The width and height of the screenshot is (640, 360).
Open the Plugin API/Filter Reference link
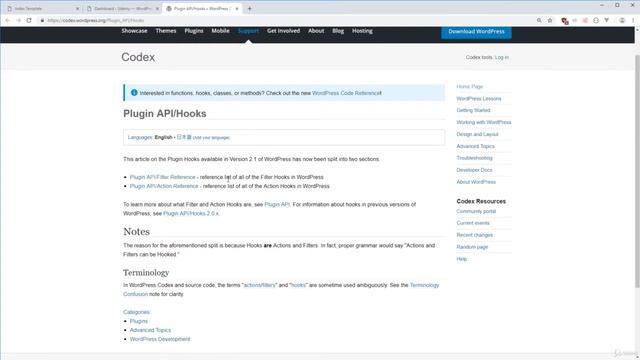tap(162, 177)
